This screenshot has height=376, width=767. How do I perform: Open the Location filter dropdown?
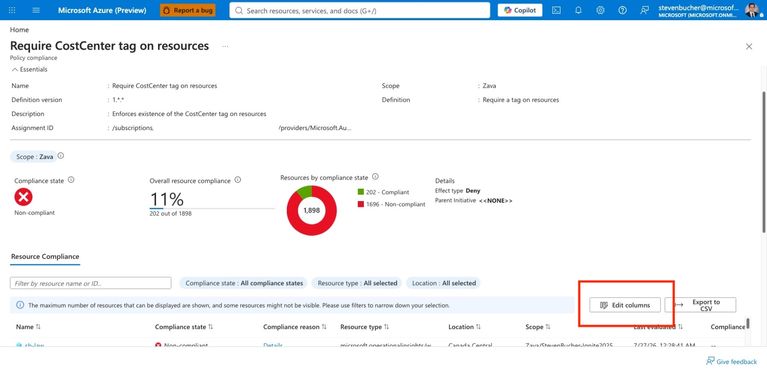click(x=444, y=283)
